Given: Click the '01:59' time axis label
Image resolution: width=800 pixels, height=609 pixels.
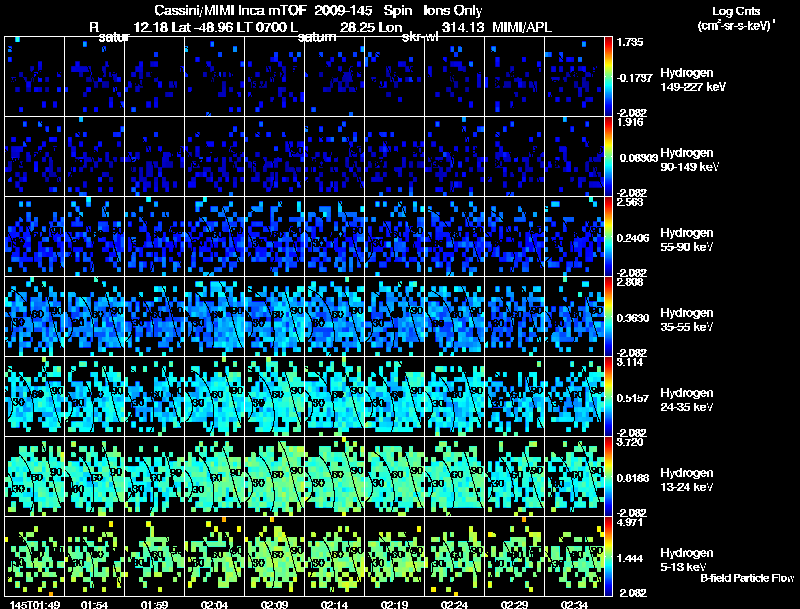Looking at the screenshot, I should click(155, 605).
